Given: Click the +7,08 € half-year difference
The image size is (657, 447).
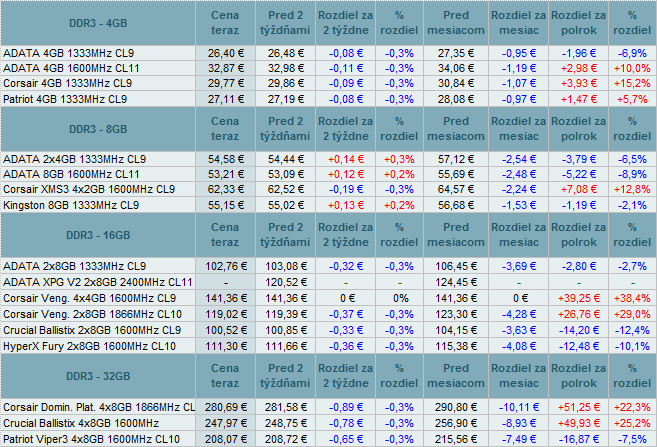Looking at the screenshot, I should pos(579,189).
